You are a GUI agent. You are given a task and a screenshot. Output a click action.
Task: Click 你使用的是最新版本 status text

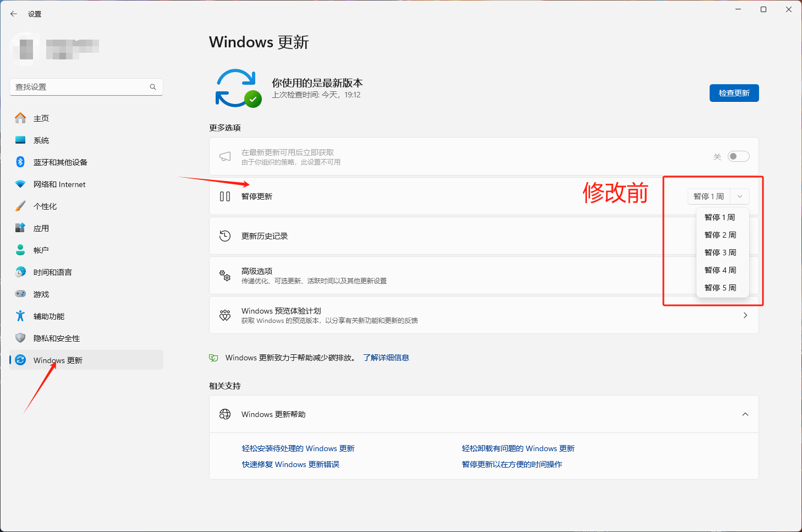pyautogui.click(x=317, y=83)
